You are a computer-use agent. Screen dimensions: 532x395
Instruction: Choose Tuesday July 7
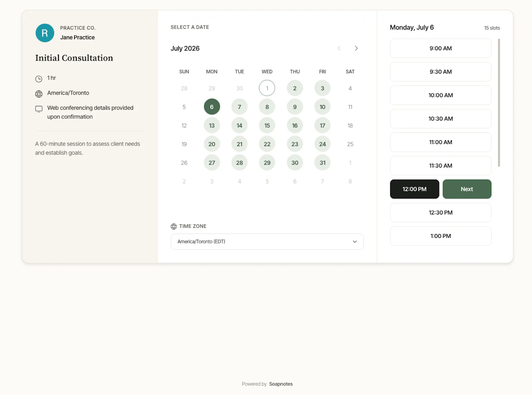pos(239,107)
